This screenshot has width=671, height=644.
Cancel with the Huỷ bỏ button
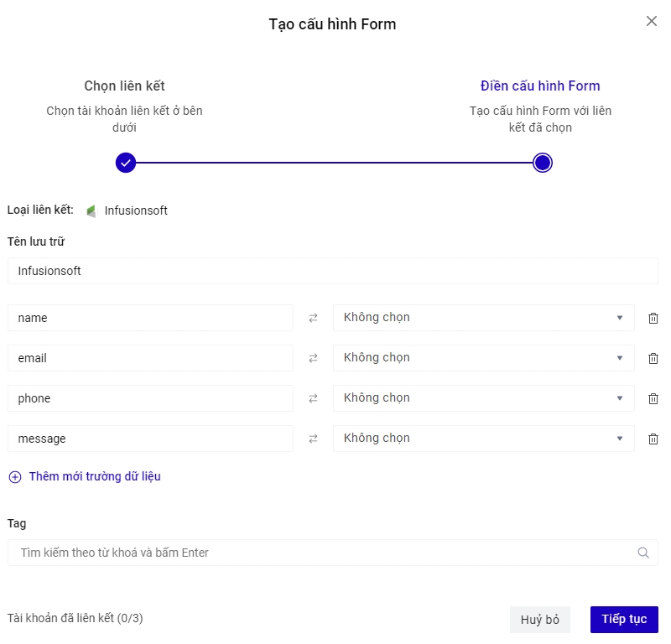pos(539,620)
